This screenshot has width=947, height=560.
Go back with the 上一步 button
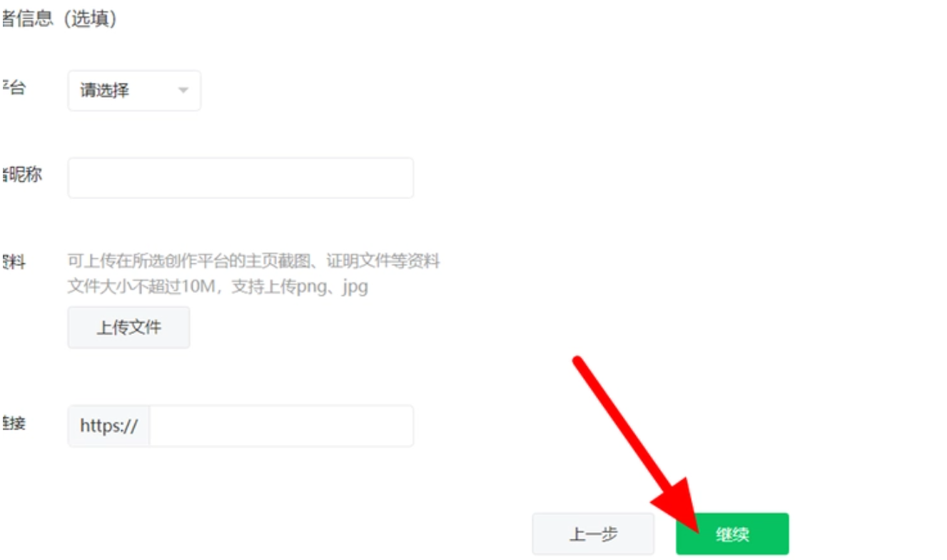(x=593, y=534)
